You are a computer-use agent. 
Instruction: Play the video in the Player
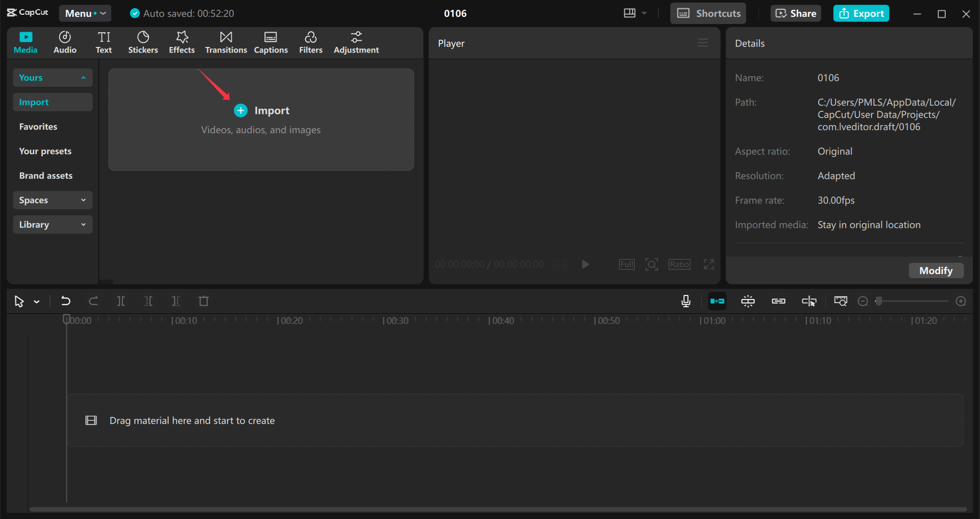585,264
